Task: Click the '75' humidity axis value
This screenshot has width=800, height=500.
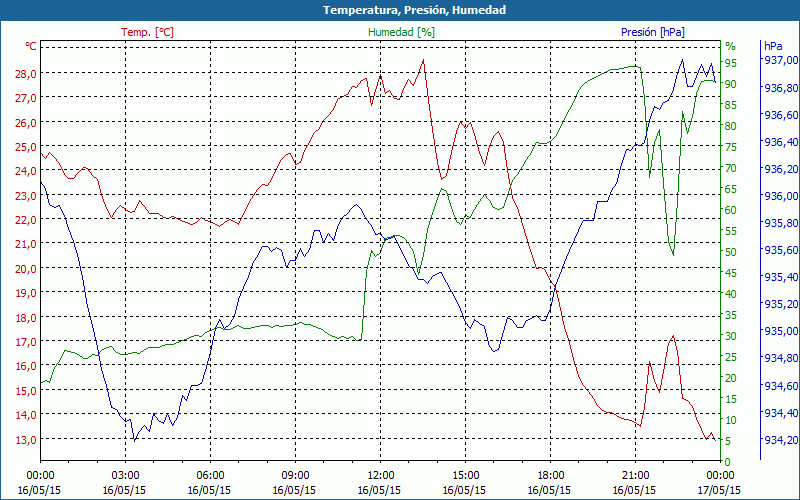Action: pos(731,147)
